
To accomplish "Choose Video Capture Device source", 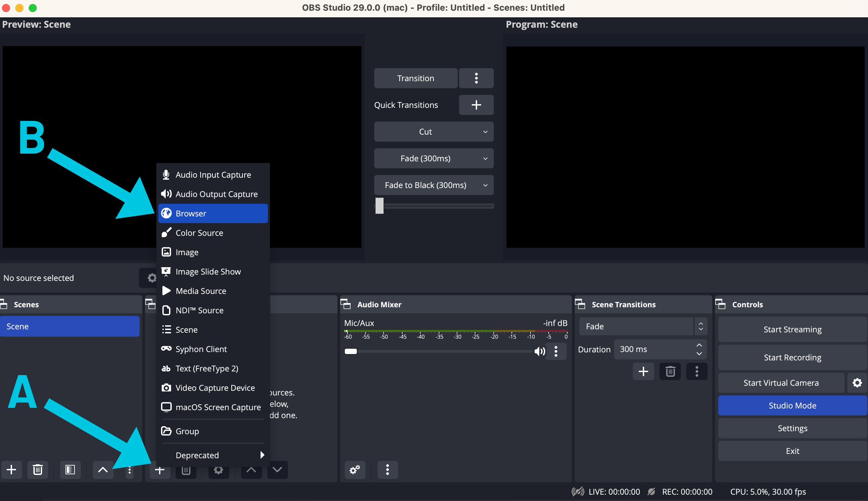I will [213, 388].
